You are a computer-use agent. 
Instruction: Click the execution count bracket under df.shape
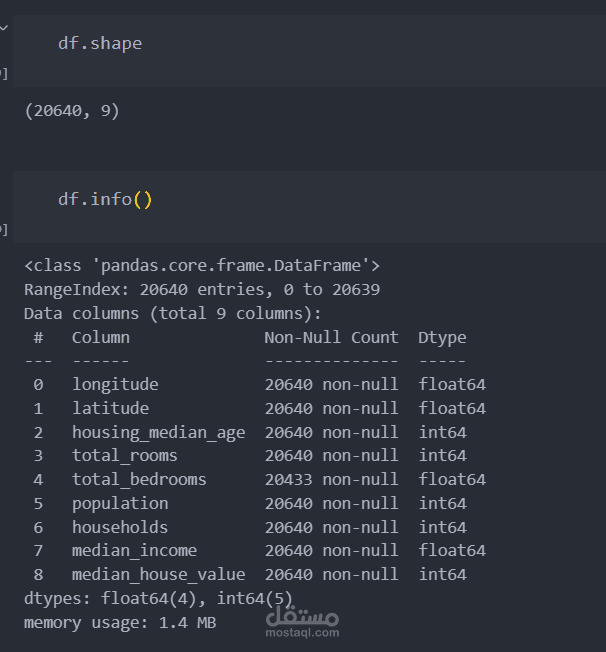point(4,74)
